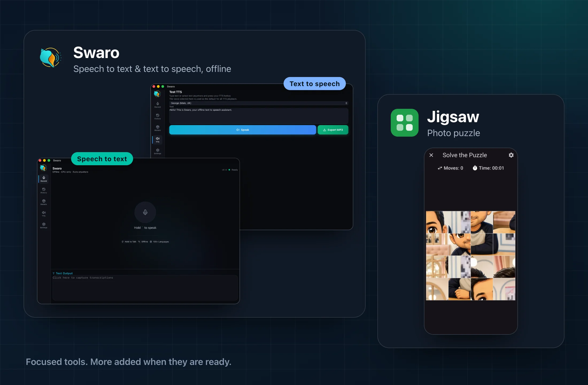
Task: Click the 100+ Languages label
Action: click(159, 242)
